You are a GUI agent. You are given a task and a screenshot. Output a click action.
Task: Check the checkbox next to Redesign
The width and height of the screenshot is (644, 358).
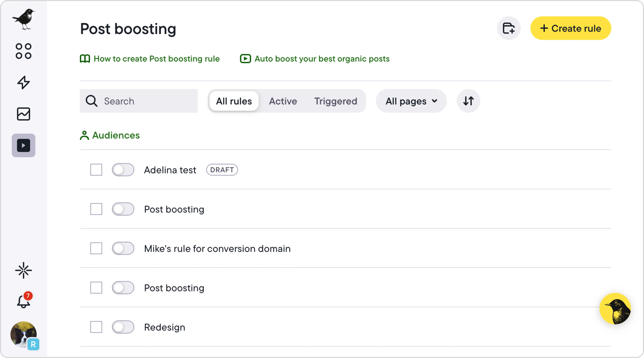96,327
